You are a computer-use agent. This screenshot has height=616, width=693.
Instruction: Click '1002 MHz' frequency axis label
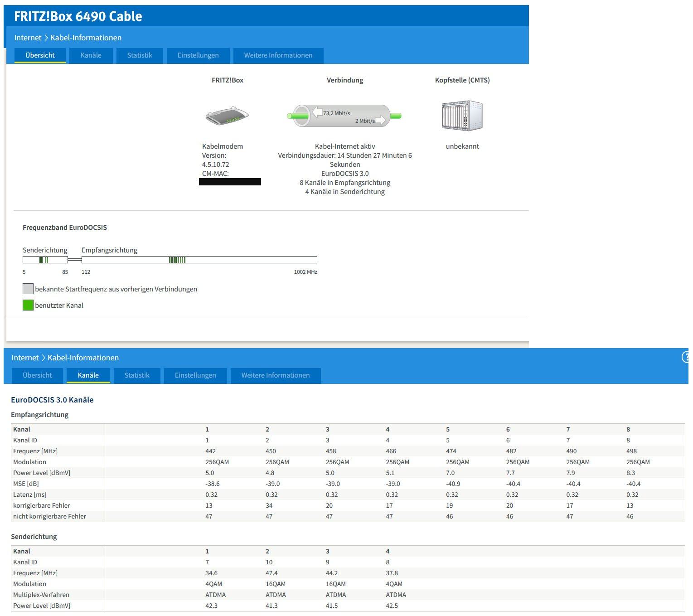point(305,272)
